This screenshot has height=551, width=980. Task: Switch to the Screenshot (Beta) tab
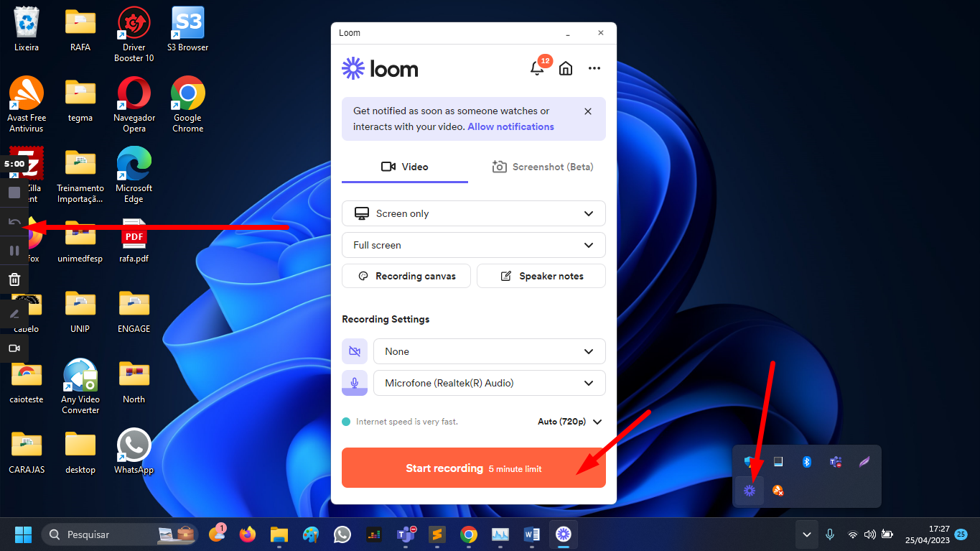pyautogui.click(x=543, y=167)
